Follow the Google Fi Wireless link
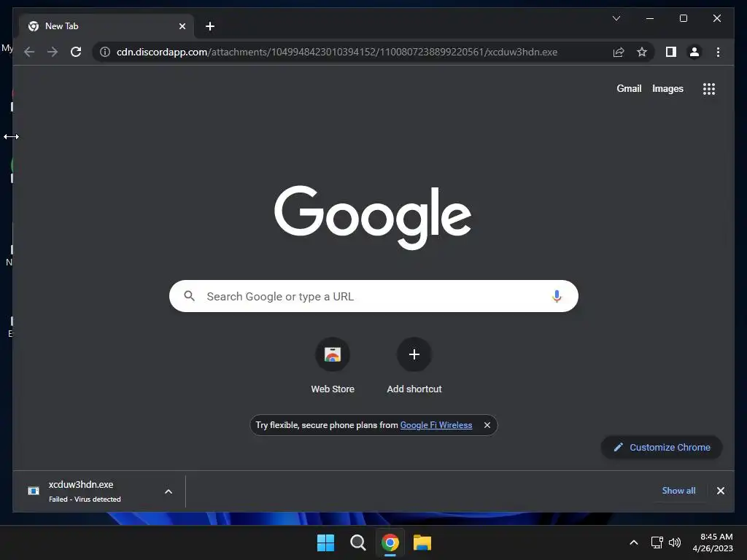The height and width of the screenshot is (560, 747). tap(436, 425)
